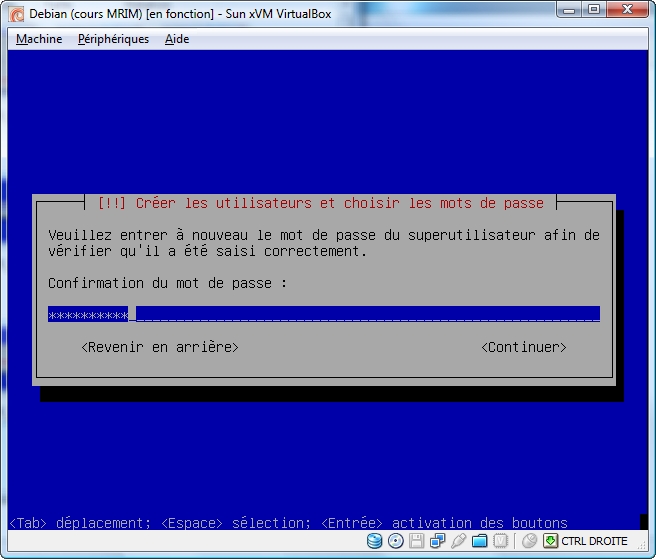Maximize the VirtualBox window

click(x=594, y=10)
